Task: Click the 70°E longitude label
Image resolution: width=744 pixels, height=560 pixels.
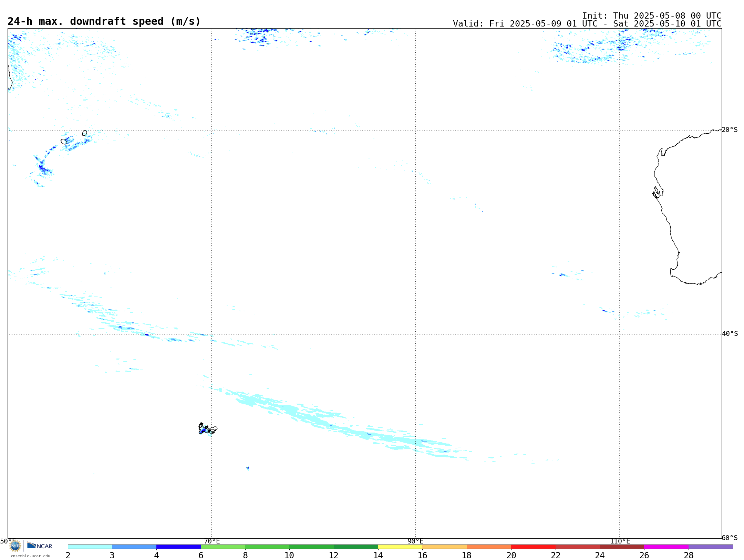Action: tap(211, 541)
